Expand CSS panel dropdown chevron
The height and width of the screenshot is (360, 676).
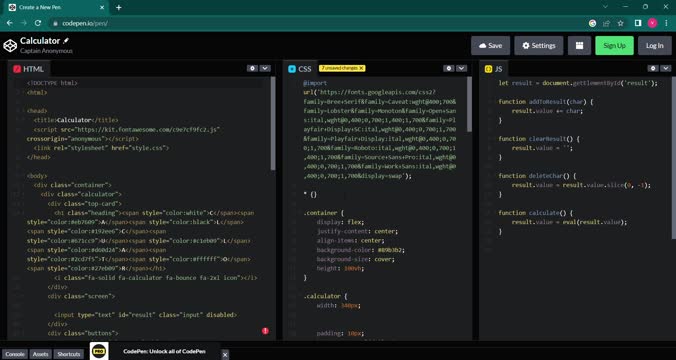462,69
